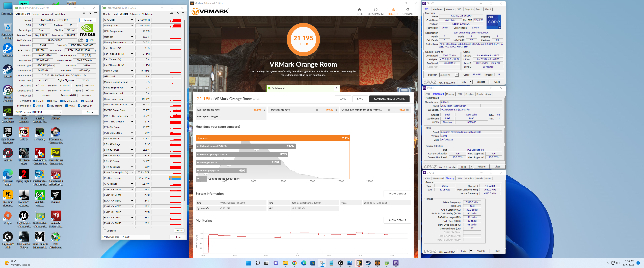644x268 pixels.
Task: Open the Windows Start button on taskbar
Action: [x=248, y=263]
